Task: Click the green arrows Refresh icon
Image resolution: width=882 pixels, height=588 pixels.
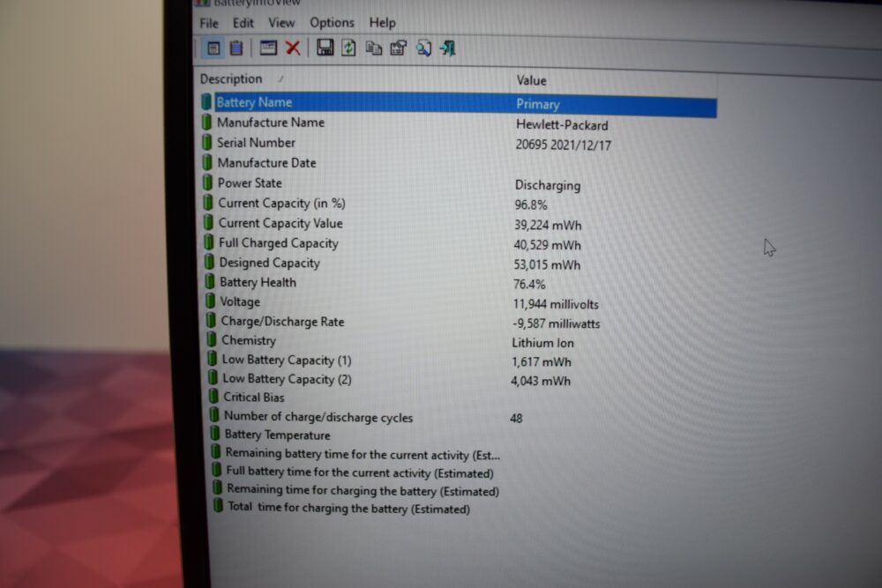Action: 348,48
